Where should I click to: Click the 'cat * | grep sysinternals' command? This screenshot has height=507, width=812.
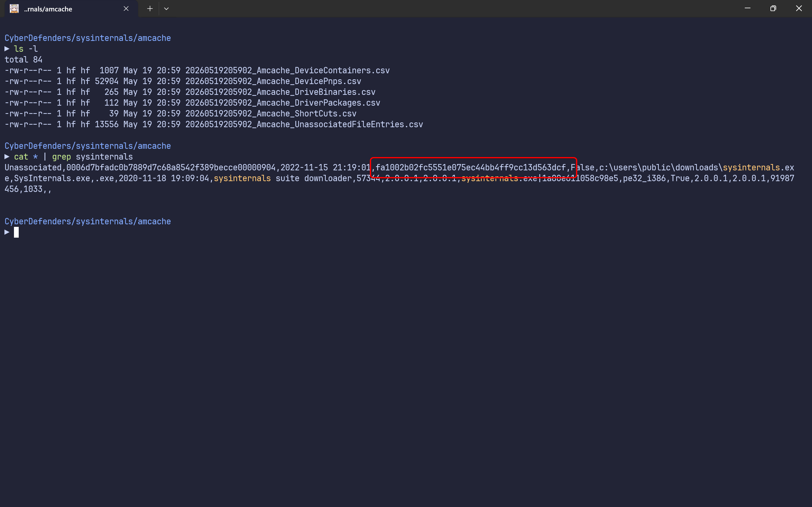73,157
